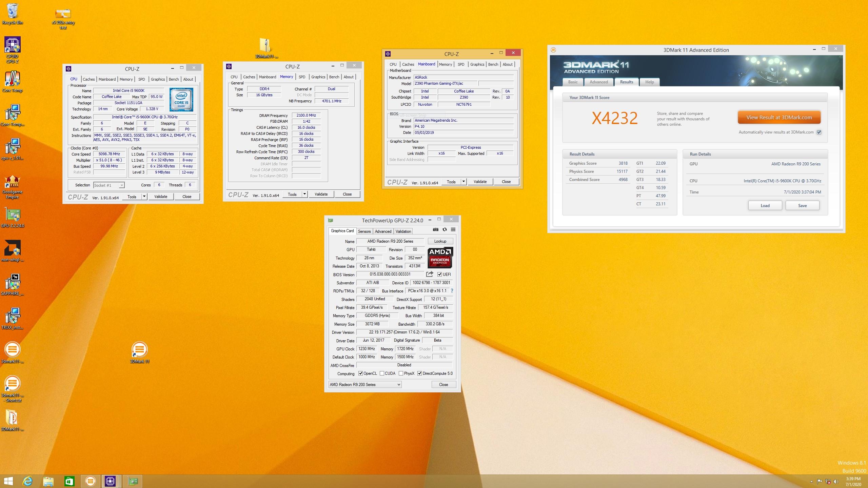Open the Validation tab in GPU-Z
The height and width of the screenshot is (488, 868).
click(x=403, y=231)
